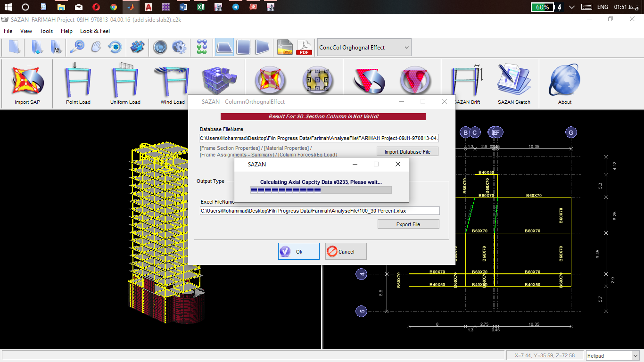
Task: Click the Cancel button in dialog
Action: (346, 252)
